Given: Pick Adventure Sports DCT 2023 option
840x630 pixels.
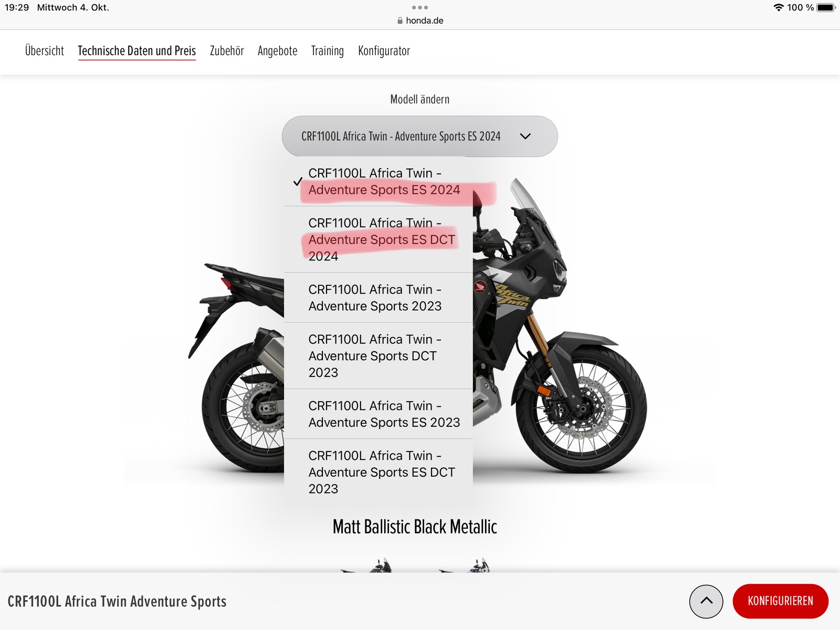Looking at the screenshot, I should [x=378, y=356].
